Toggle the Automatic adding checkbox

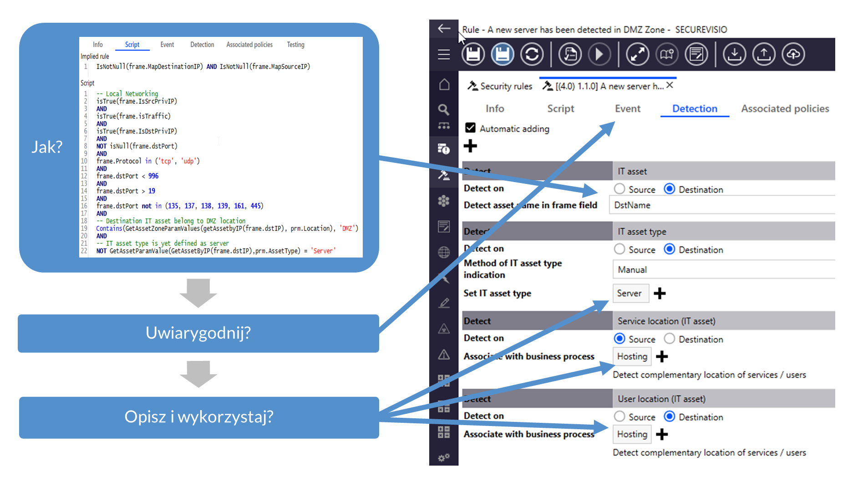click(470, 128)
